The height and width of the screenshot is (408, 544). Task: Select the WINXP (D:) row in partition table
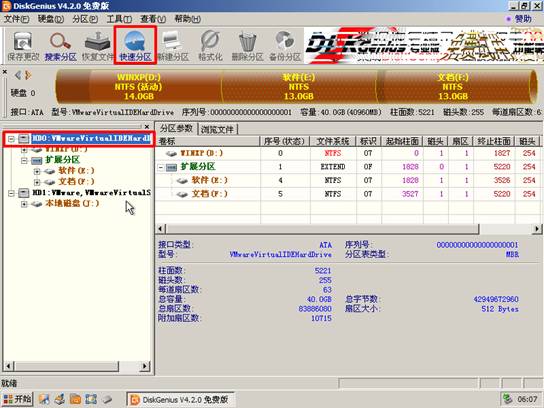click(347, 153)
